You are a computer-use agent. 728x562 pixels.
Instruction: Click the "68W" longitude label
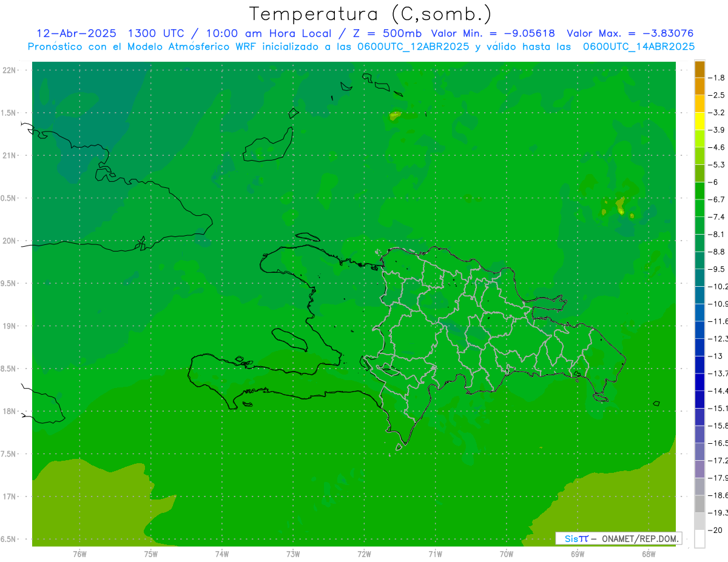click(x=649, y=554)
